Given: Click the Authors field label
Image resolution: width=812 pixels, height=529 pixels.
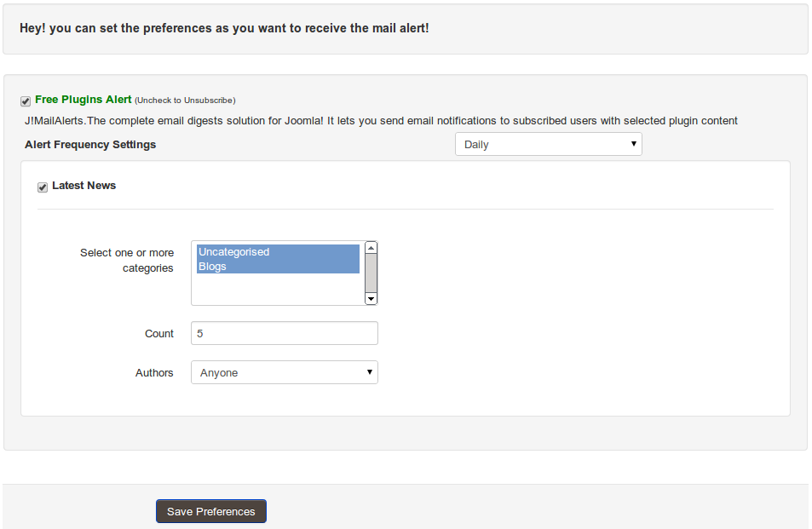Looking at the screenshot, I should click(154, 372).
